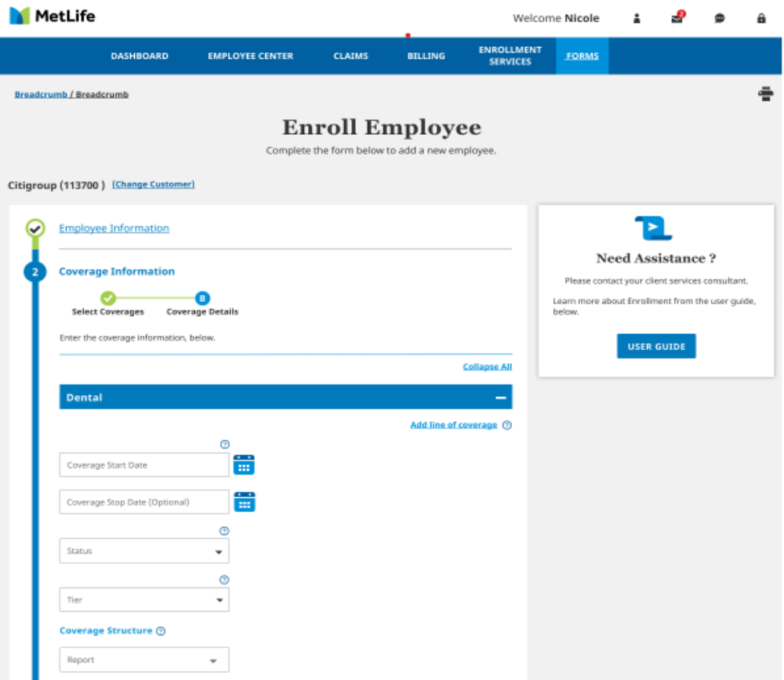This screenshot has height=680, width=784.
Task: Open the profile account icon
Action: click(637, 18)
